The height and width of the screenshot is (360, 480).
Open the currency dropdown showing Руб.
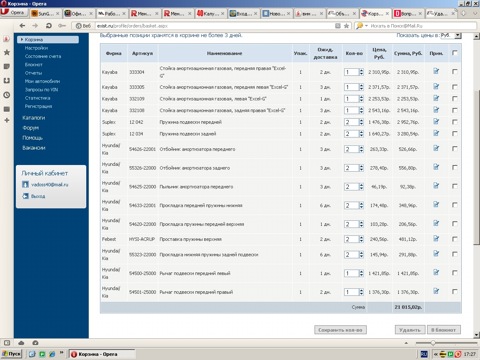click(x=451, y=35)
